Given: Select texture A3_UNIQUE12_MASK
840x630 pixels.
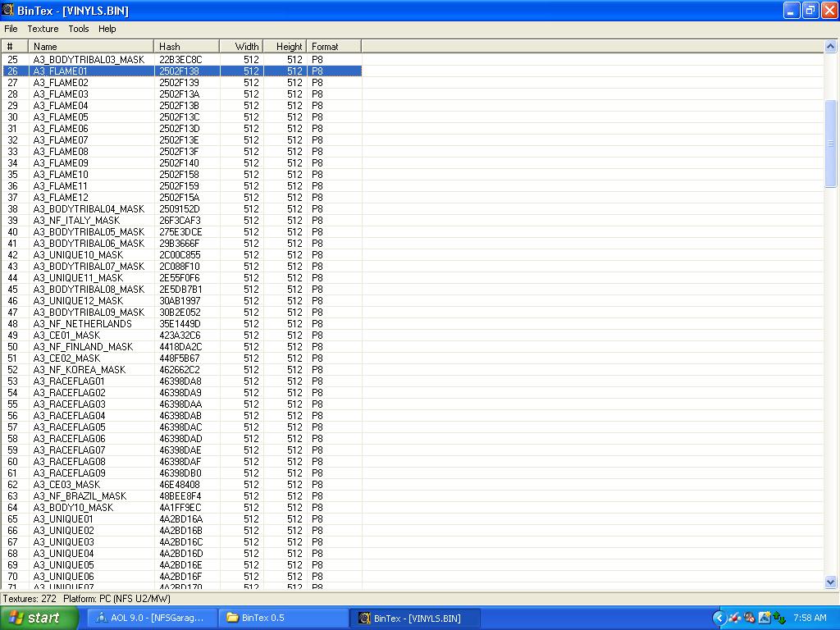Looking at the screenshot, I should pyautogui.click(x=78, y=300).
